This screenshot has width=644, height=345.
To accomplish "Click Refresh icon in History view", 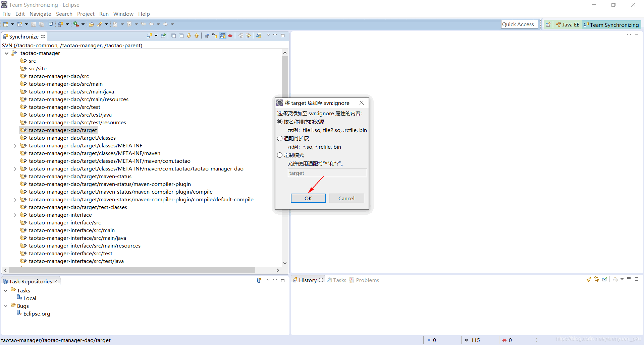I will pos(589,279).
